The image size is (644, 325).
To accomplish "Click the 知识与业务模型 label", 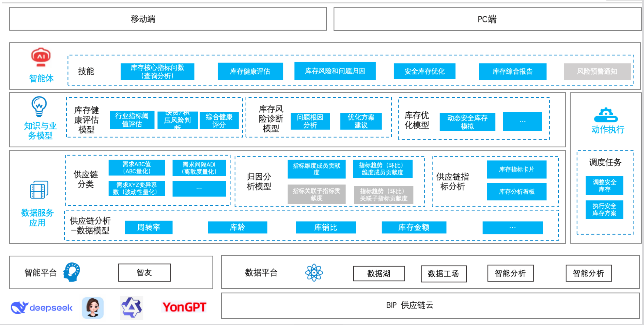I will tap(40, 131).
